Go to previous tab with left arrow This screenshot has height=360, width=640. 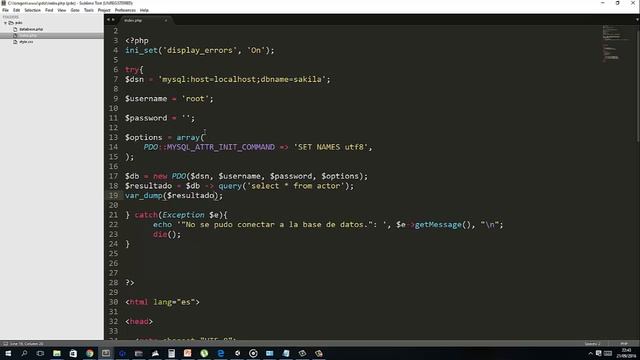pyautogui.click(x=109, y=20)
